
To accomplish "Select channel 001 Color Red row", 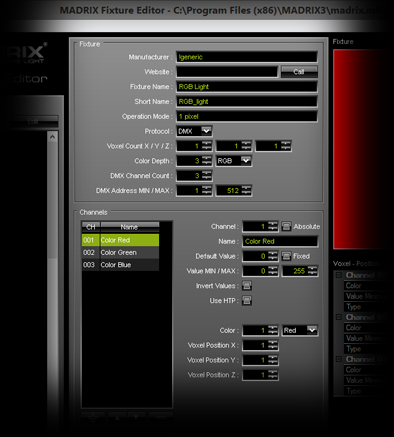I will click(x=120, y=240).
